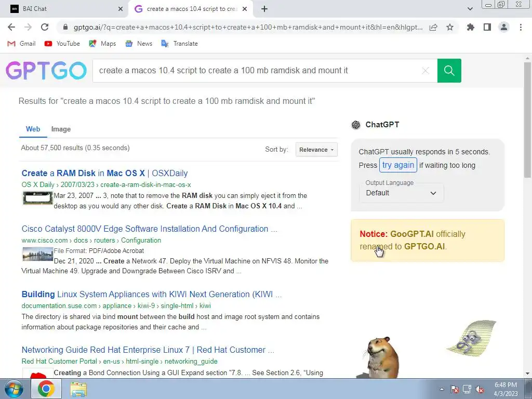Open the Sort by Relevance dropdown
The image size is (532, 399).
coord(316,150)
